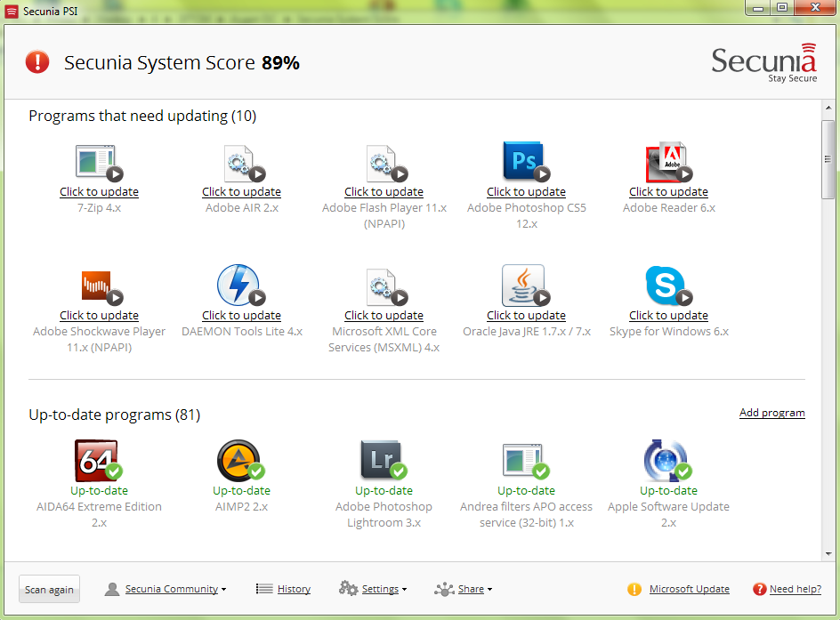Click the Share network icon
Image resolution: width=840 pixels, height=620 pixels.
(444, 590)
